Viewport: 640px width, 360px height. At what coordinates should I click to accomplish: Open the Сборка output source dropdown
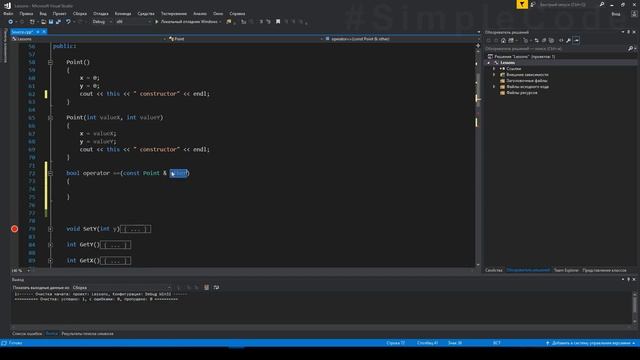[122, 288]
